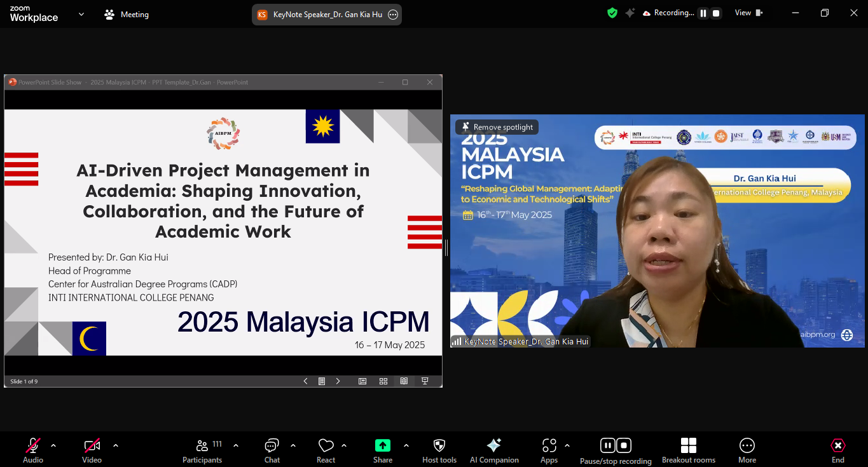Expand apps caret next to Apps
This screenshot has height=467, width=868.
click(x=567, y=445)
